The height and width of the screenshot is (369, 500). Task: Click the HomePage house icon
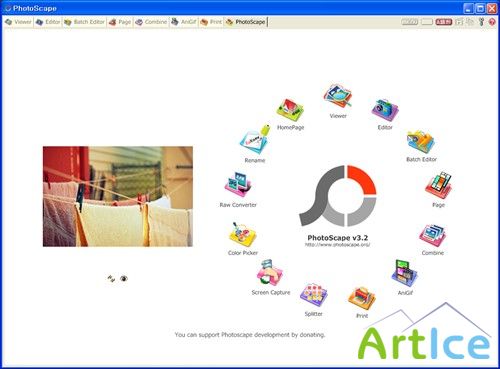[x=290, y=110]
